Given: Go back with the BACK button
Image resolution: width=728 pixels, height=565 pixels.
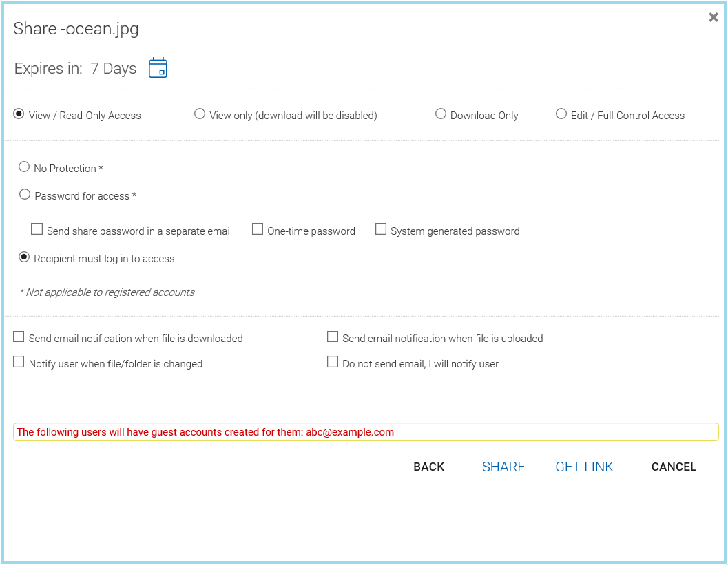Looking at the screenshot, I should point(429,467).
